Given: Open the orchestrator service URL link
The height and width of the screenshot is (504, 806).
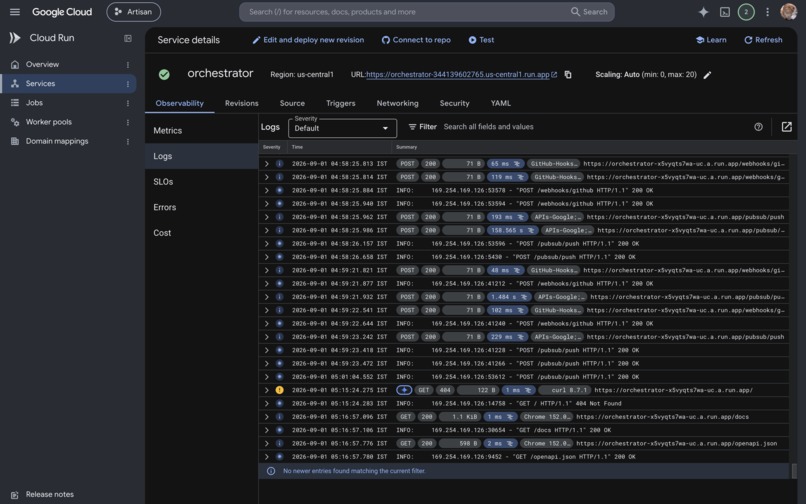Looking at the screenshot, I should [x=457, y=75].
